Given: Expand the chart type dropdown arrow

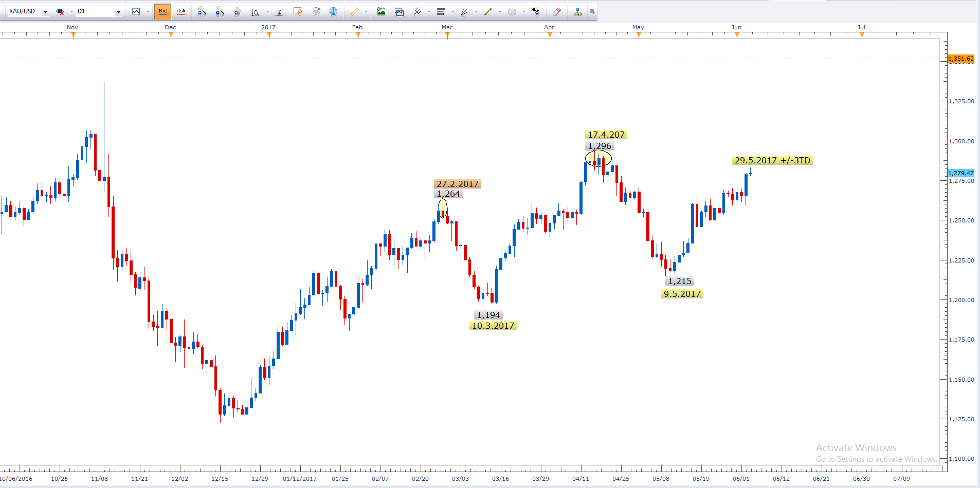Looking at the screenshot, I should click(x=148, y=12).
